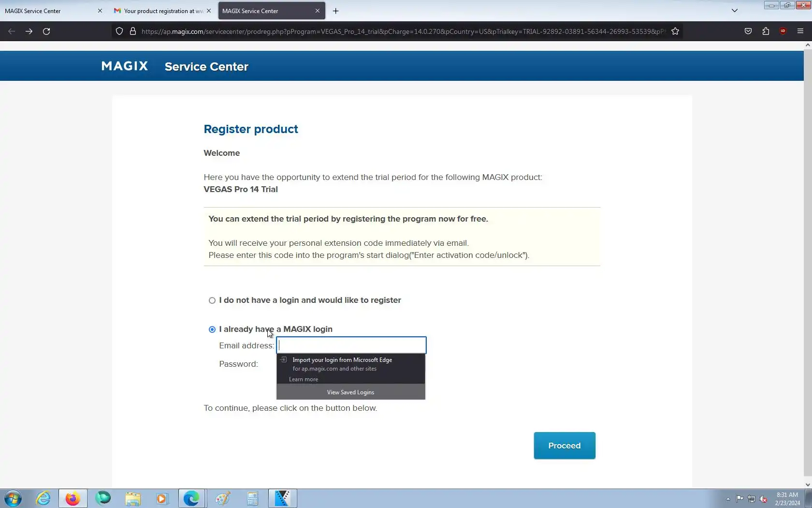Switch to VEGAS Pro on the taskbar
This screenshot has height=508, width=812.
283,498
